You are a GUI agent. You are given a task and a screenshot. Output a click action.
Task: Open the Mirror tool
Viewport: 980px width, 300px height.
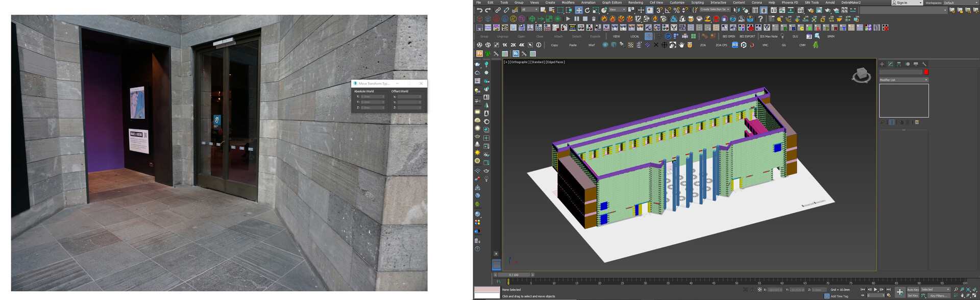[x=736, y=10]
